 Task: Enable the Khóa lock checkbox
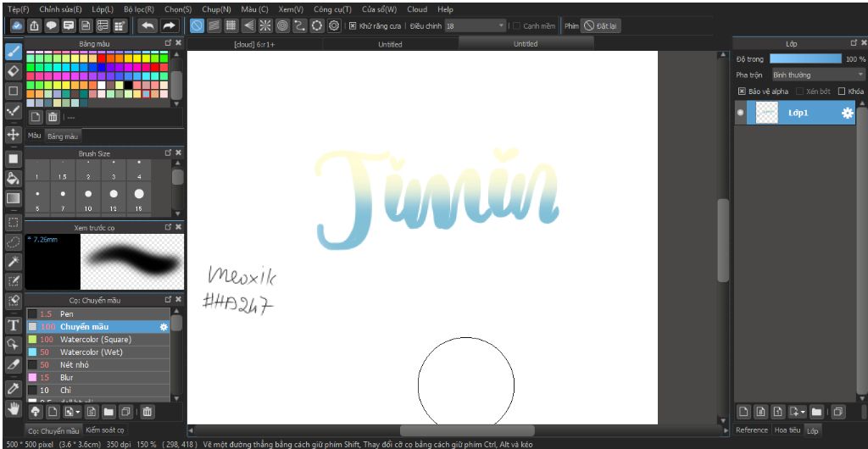[x=842, y=91]
